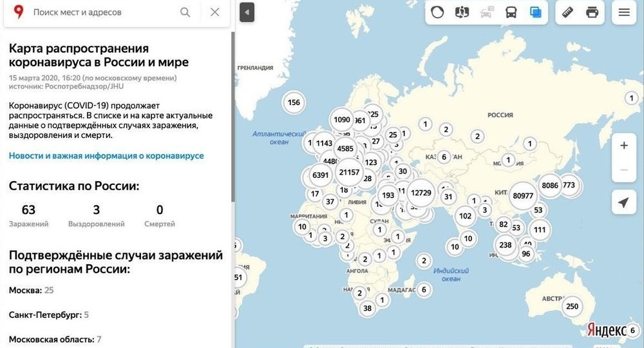Screen dimensions: 644x348
Task: Click the 250 cluster over Australia
Action: point(572,306)
